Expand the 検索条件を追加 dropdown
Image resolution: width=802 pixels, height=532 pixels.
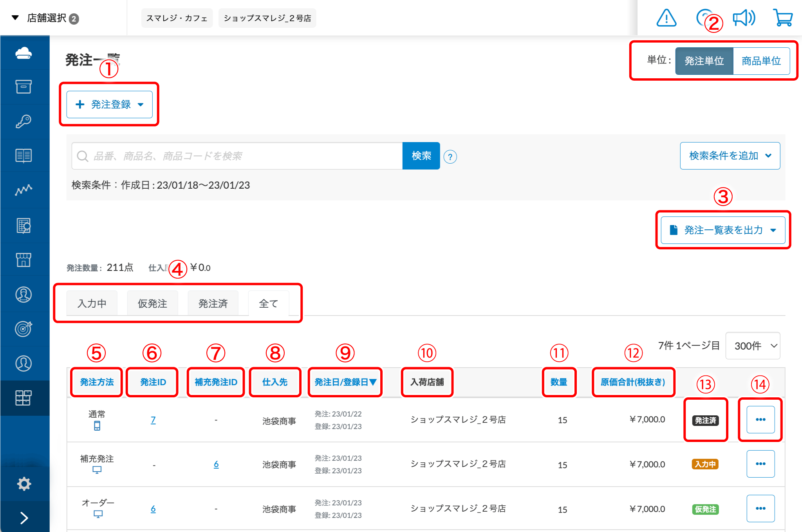click(730, 156)
